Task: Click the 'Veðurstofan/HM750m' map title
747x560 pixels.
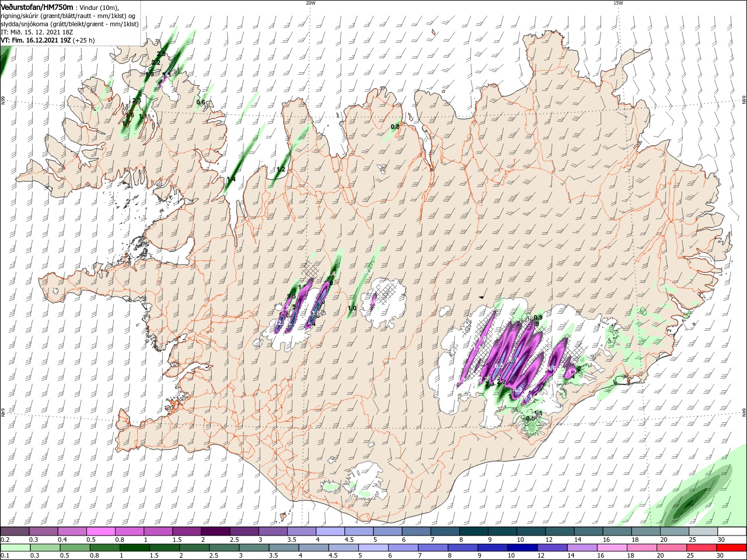Action: pyautogui.click(x=37, y=6)
